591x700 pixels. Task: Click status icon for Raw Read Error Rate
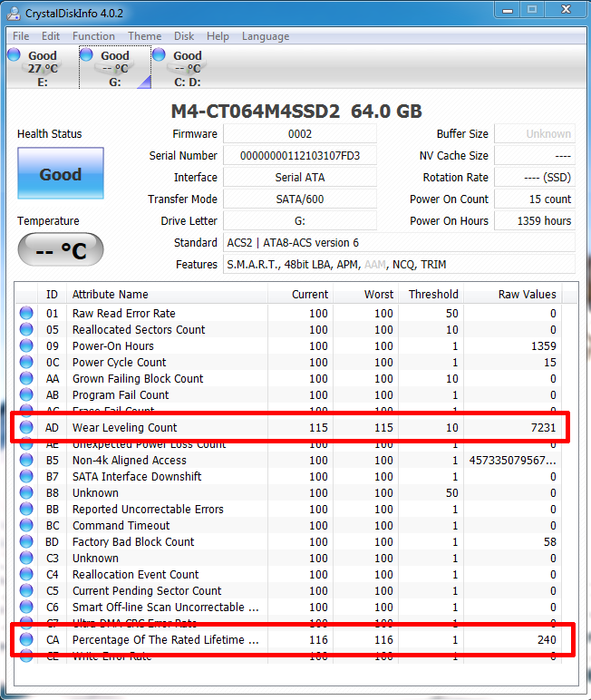click(26, 313)
